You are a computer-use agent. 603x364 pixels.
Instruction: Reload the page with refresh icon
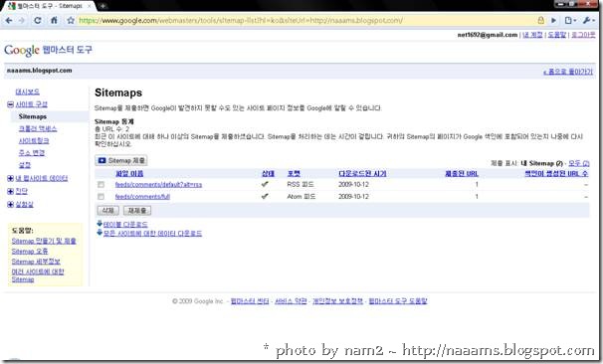pyautogui.click(x=38, y=20)
